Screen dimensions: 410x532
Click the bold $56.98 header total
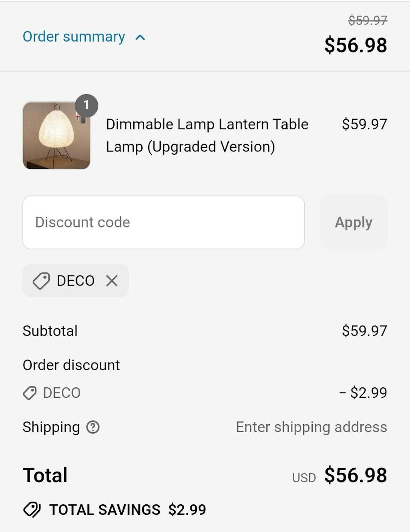click(x=356, y=45)
